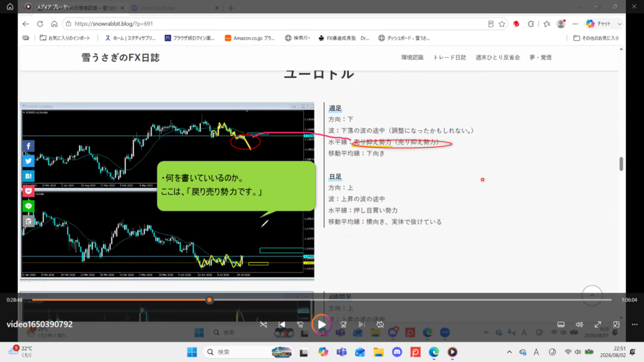Viewport: 644px width, 362px height.
Task: Click the LINE share icon
Action: coord(28,206)
